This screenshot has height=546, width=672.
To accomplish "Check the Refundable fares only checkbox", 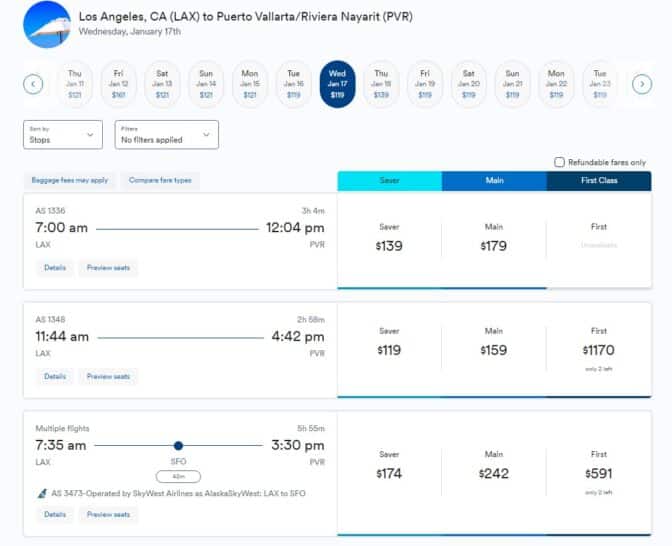I will (x=559, y=162).
